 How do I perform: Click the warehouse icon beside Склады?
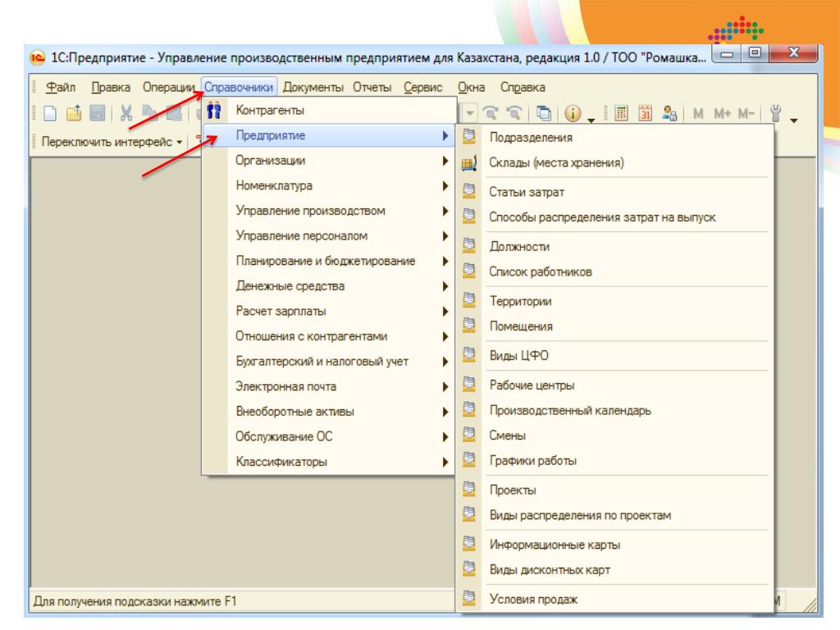point(468,162)
